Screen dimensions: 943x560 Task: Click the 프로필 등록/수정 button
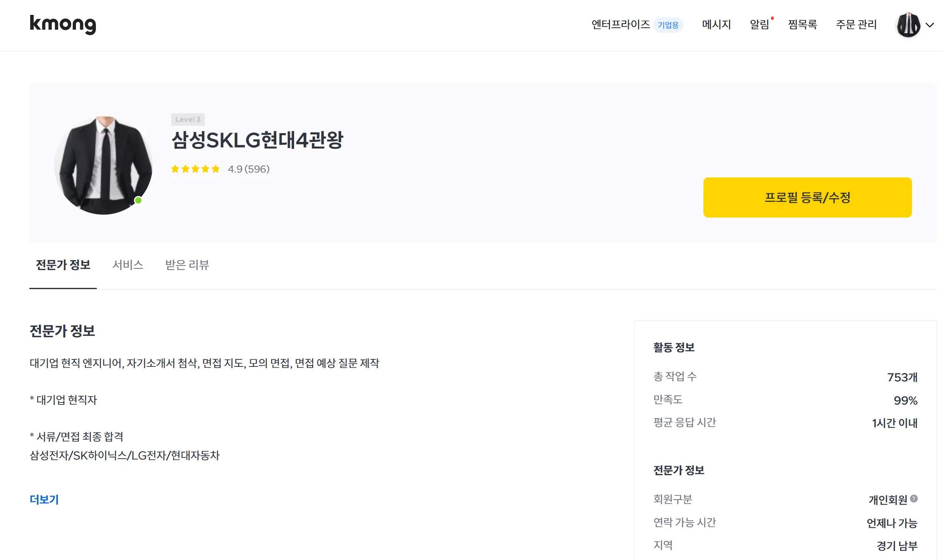(807, 197)
